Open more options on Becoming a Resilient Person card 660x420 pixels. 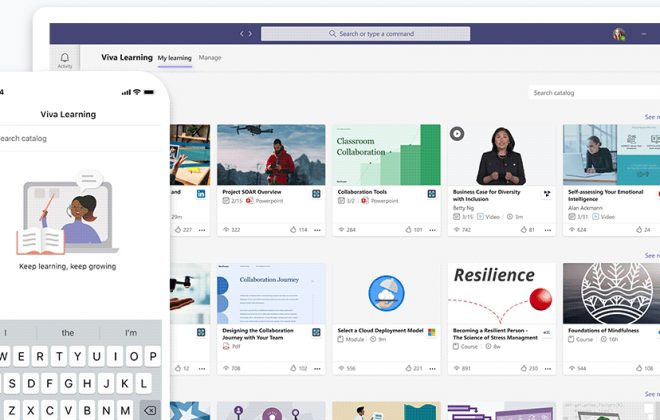(x=548, y=369)
